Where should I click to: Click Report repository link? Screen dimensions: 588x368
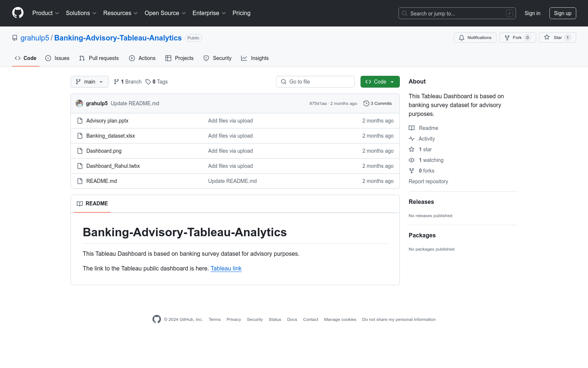tap(428, 181)
